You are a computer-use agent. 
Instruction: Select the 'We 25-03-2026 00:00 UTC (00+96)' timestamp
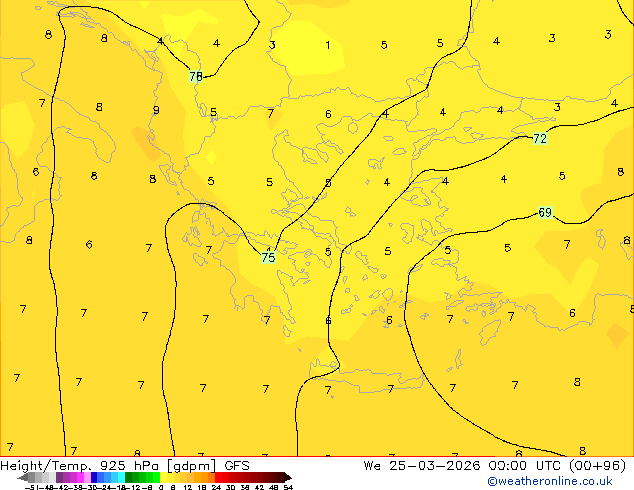pyautogui.click(x=495, y=466)
